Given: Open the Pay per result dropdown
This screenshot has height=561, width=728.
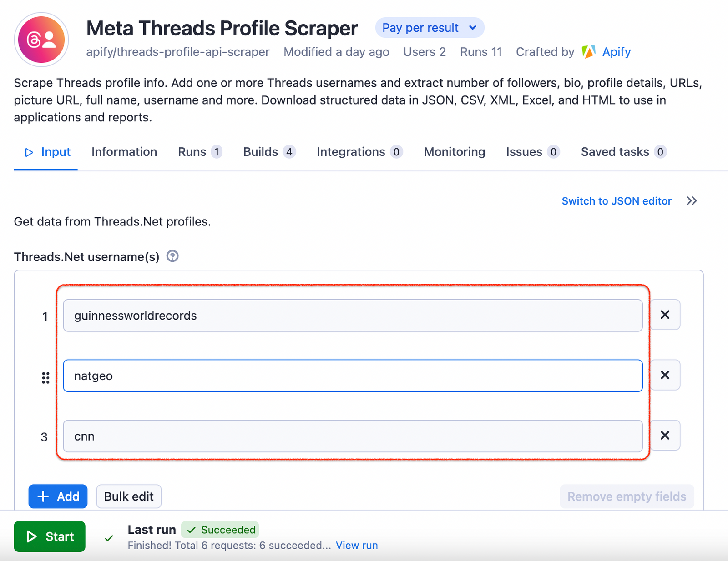Looking at the screenshot, I should (430, 27).
